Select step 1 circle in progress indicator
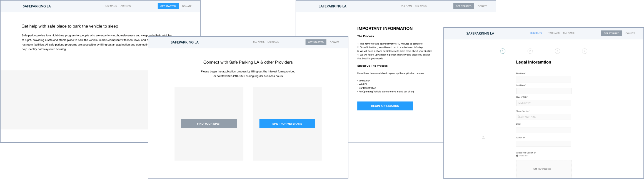 (x=503, y=51)
